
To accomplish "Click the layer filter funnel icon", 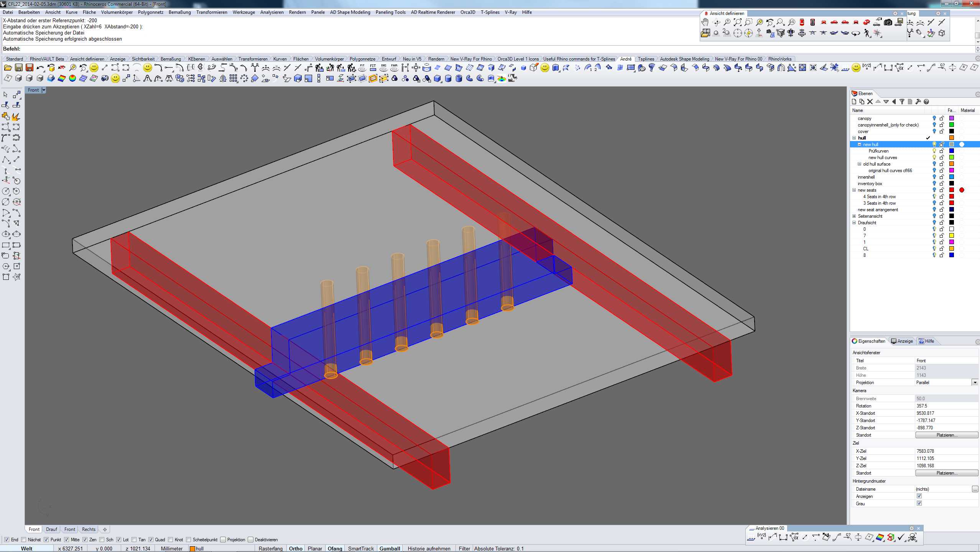I will (x=902, y=102).
